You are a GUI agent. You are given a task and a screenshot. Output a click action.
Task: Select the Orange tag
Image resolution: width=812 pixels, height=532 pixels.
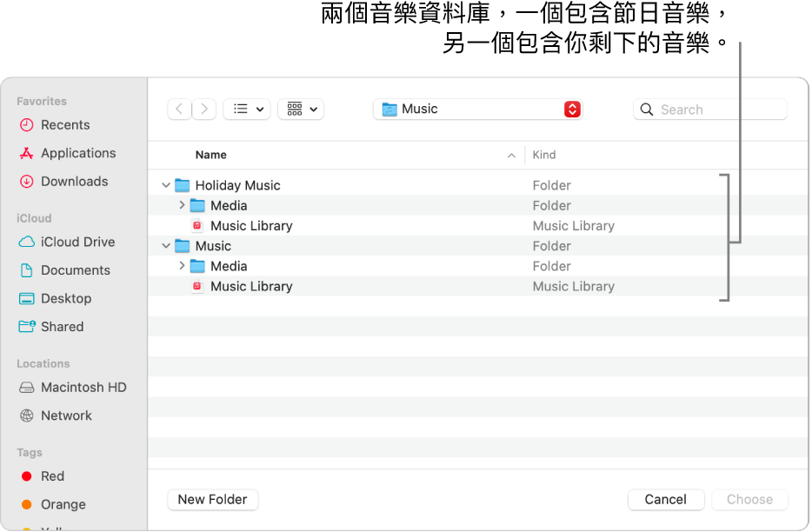(x=63, y=504)
